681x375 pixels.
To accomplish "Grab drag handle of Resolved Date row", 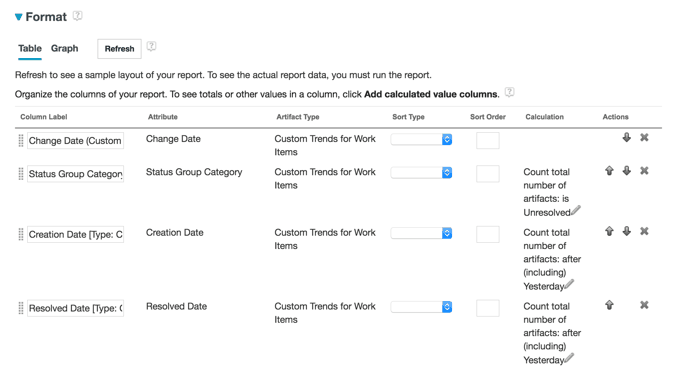I will [x=21, y=308].
